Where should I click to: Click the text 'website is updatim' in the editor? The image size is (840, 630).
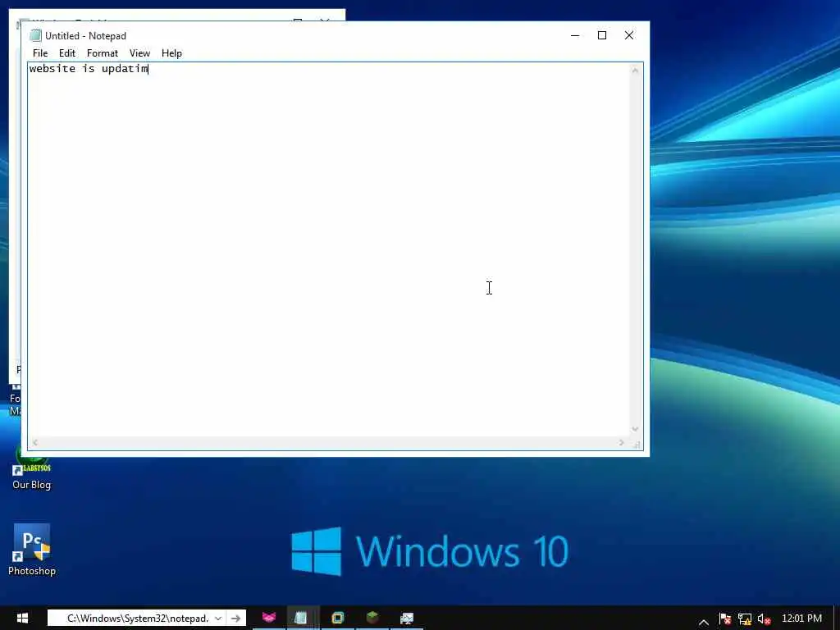89,69
